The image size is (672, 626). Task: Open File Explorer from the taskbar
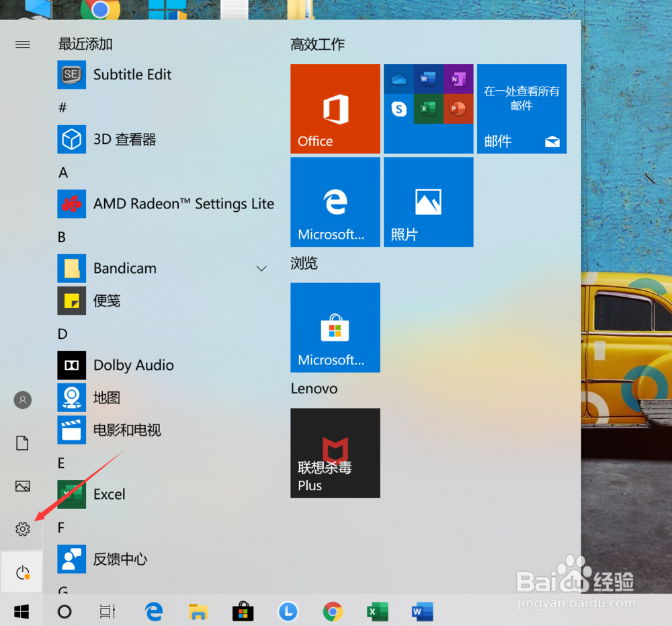coord(198,612)
